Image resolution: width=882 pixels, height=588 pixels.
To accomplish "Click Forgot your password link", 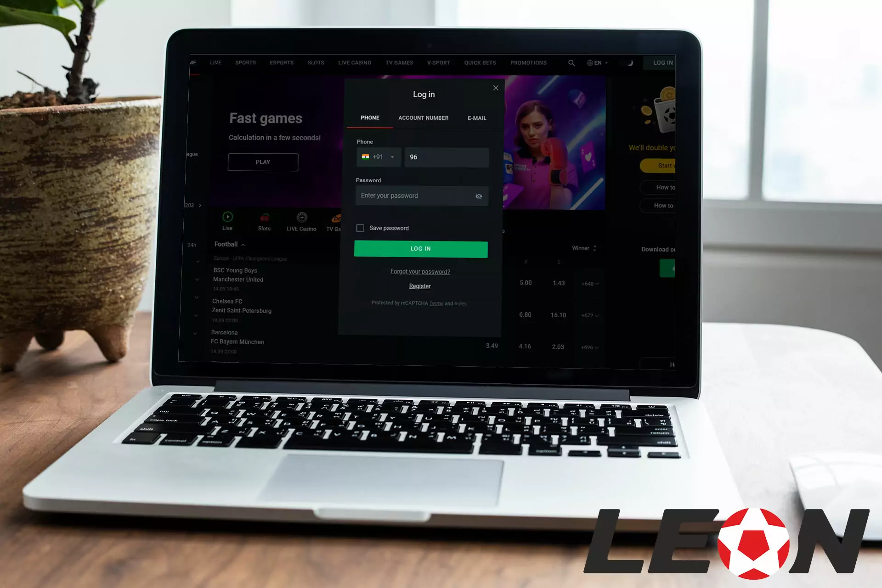I will 420,271.
